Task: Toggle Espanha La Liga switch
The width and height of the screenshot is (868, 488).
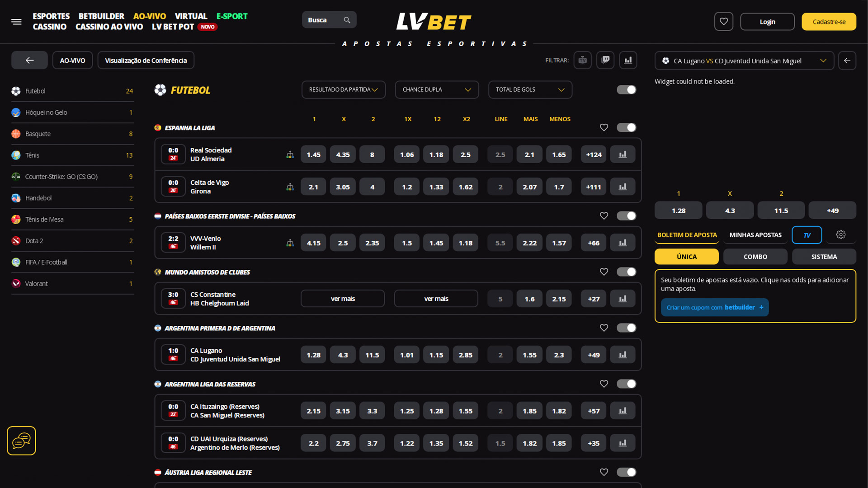Action: pos(626,127)
